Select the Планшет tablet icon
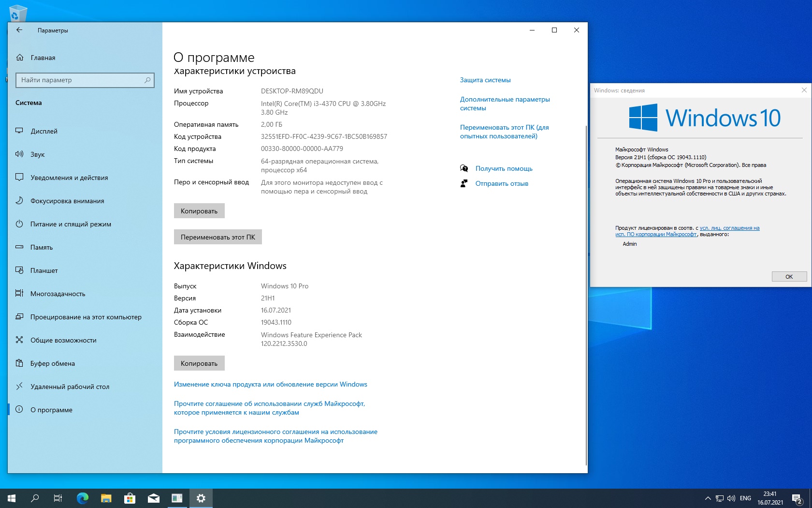812x508 pixels. point(19,270)
